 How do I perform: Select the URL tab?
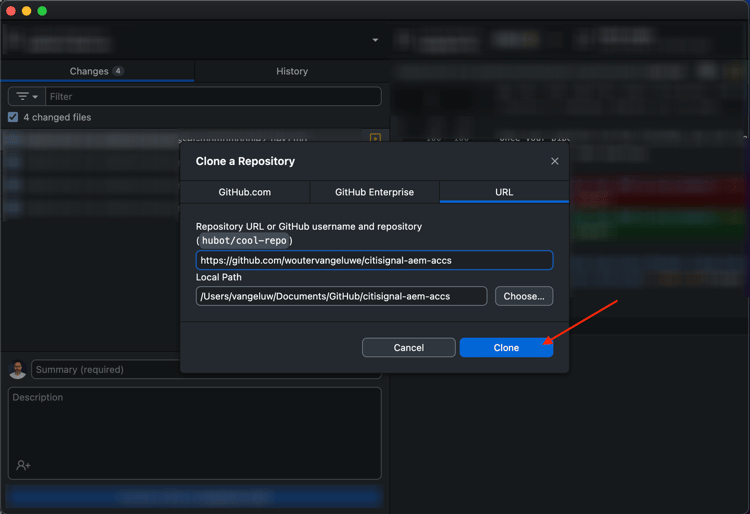tap(504, 192)
